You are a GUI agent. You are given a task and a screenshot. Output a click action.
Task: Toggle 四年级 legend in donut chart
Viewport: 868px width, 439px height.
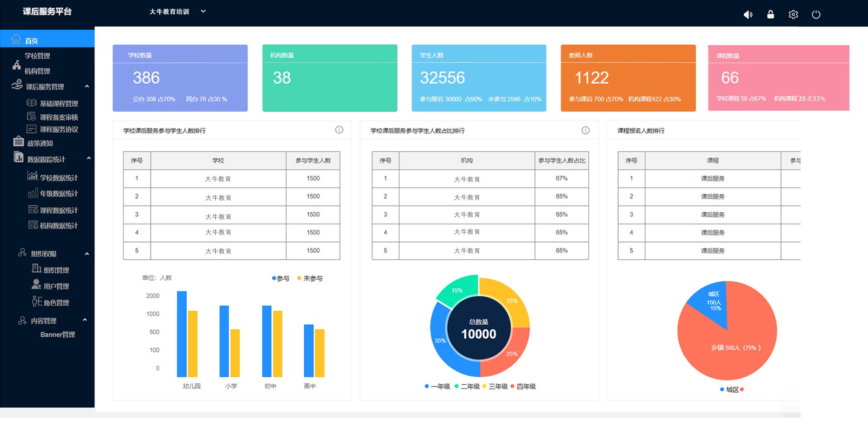click(x=524, y=387)
